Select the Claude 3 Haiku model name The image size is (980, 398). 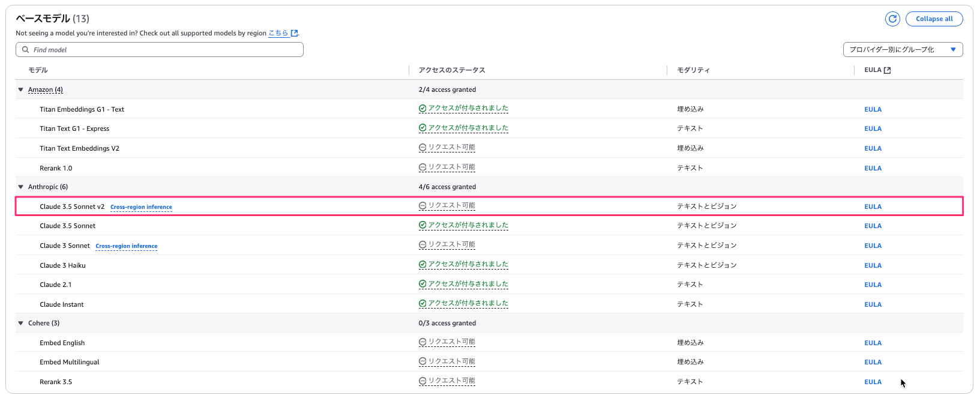pyautogui.click(x=62, y=265)
